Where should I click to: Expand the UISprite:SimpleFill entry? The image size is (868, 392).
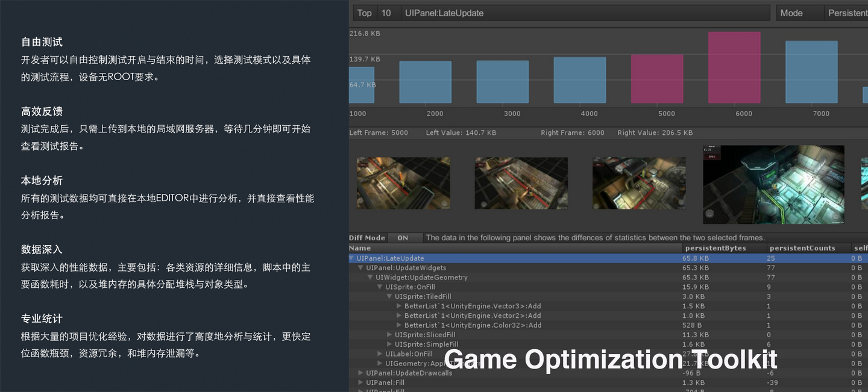390,344
